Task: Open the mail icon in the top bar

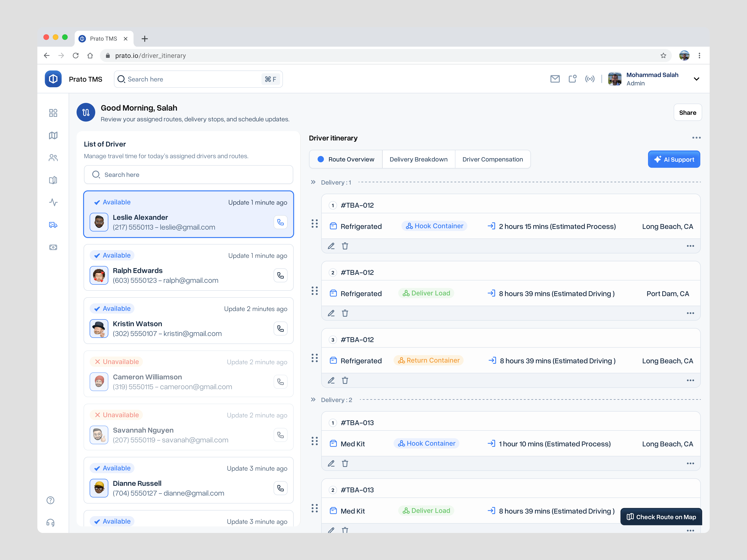Action: pos(555,79)
